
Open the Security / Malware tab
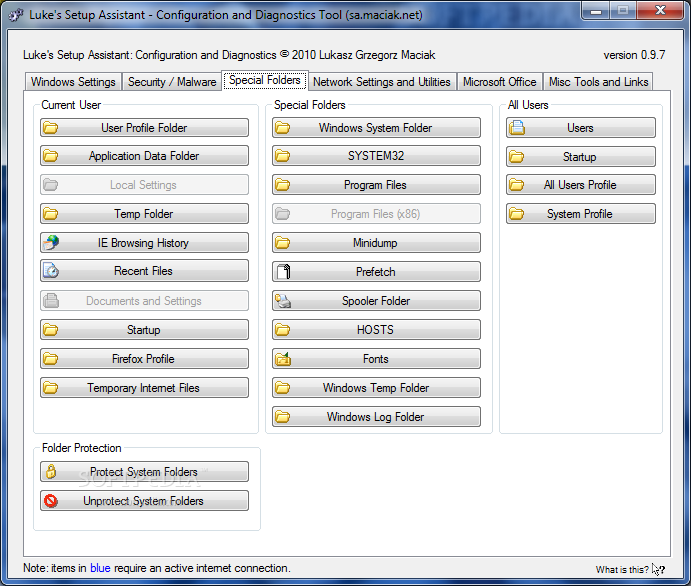coord(172,82)
